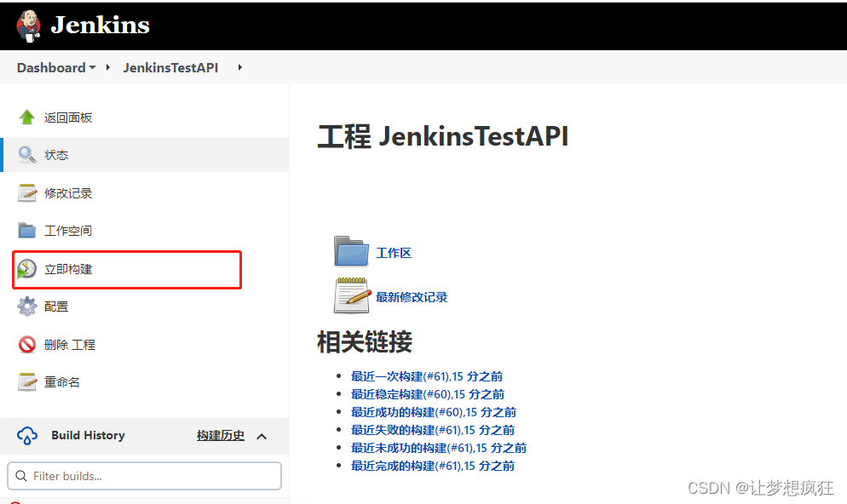Screen dimensions: 847x504
Task: Click the Jenkins title text in header
Action: (x=100, y=25)
